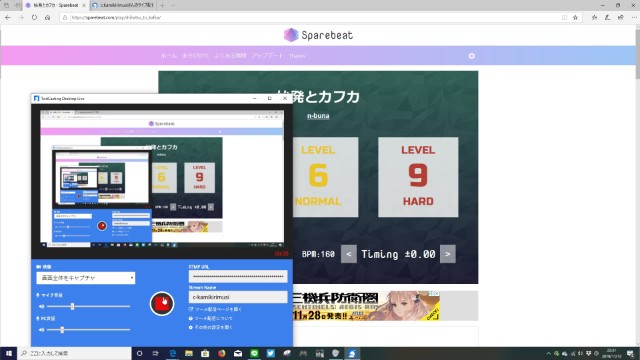The image size is (640, 360).
Task: Mute the microphone volume speaker icon
Action: 41,306
